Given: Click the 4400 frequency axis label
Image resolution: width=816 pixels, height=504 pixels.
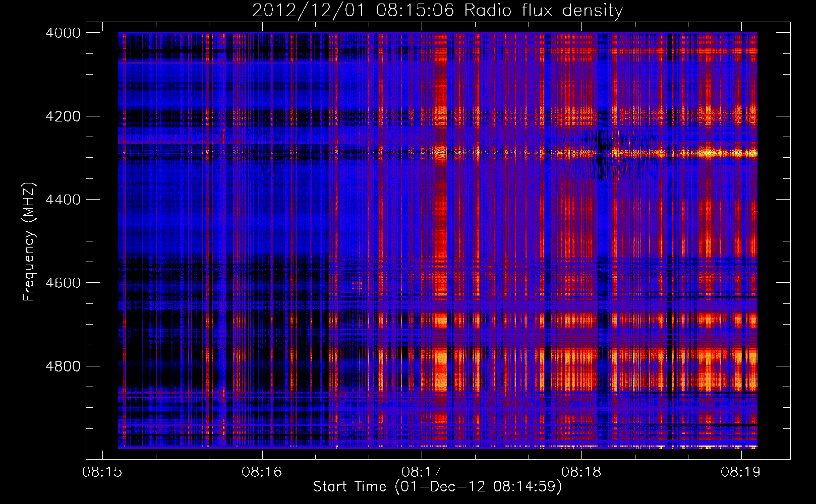Looking at the screenshot, I should pos(63,200).
